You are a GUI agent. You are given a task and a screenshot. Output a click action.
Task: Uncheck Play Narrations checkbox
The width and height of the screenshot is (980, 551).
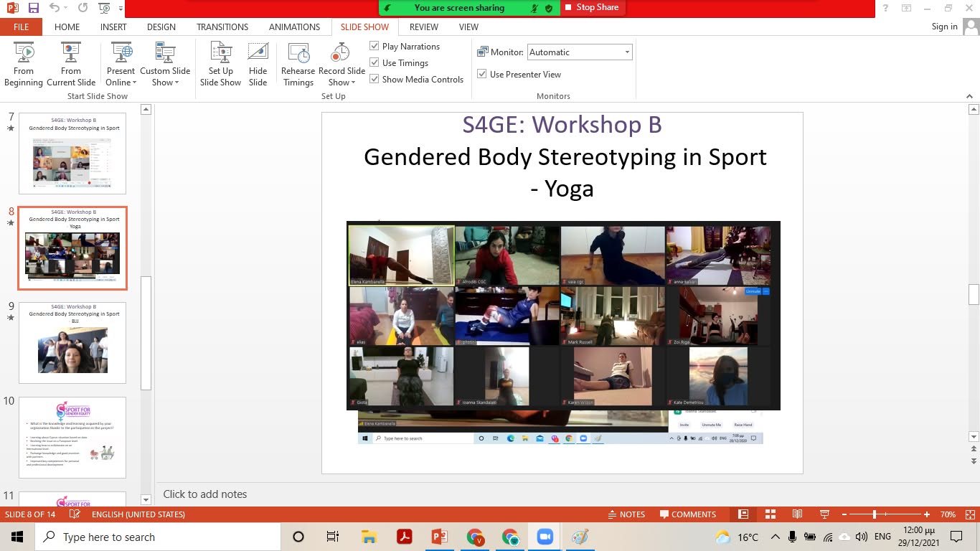[x=374, y=46]
